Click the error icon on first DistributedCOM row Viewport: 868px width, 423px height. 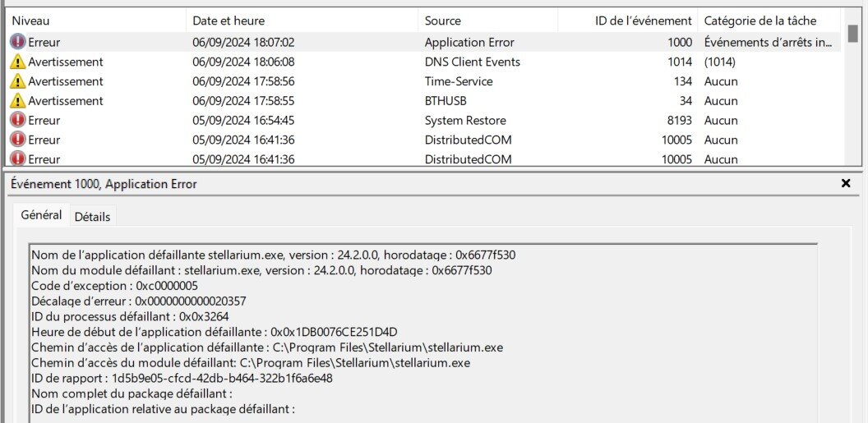click(17, 140)
